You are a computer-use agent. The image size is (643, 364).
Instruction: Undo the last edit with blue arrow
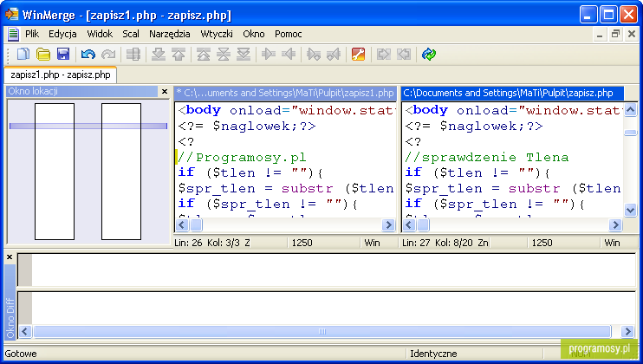point(88,54)
